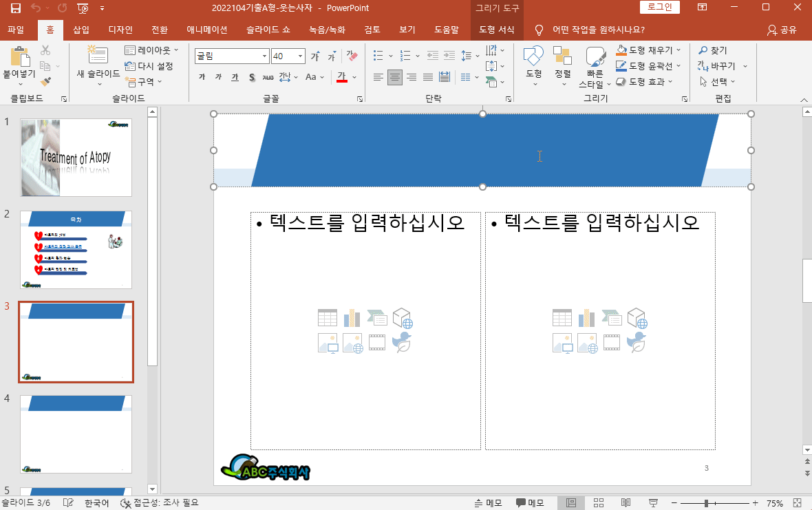Fit slide to current window icon
The height and width of the screenshot is (510, 812).
coord(797,502)
